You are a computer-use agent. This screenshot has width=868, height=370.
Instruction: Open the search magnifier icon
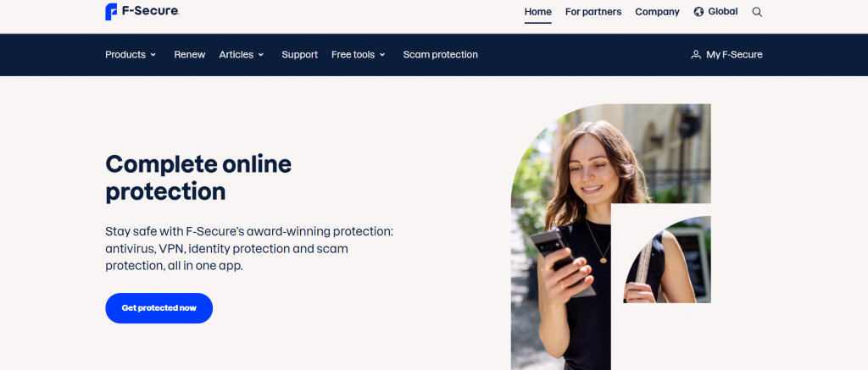757,12
